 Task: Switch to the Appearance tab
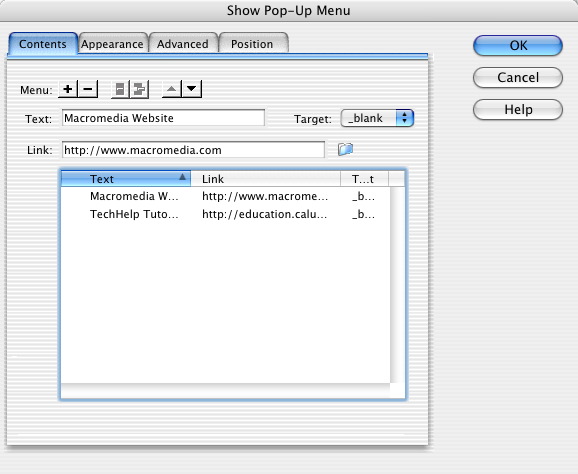click(x=112, y=44)
